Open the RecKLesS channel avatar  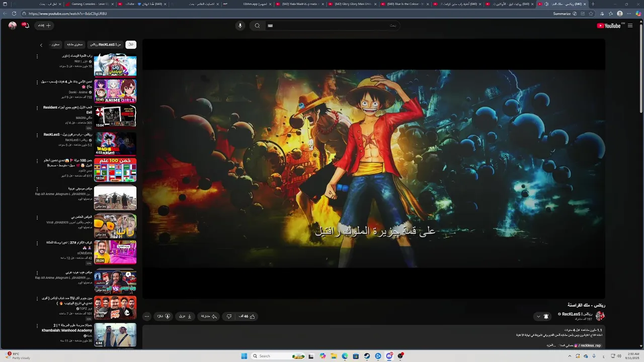[x=600, y=316]
